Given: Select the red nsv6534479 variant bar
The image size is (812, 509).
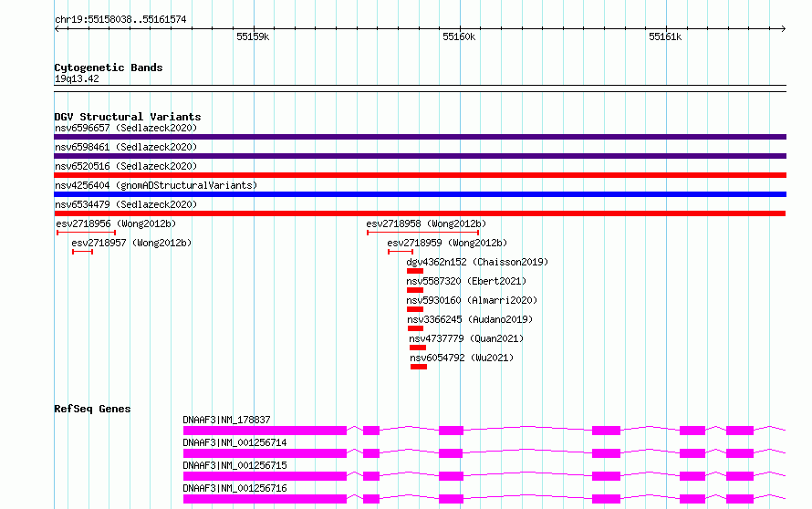Looking at the screenshot, I should pyautogui.click(x=420, y=213).
